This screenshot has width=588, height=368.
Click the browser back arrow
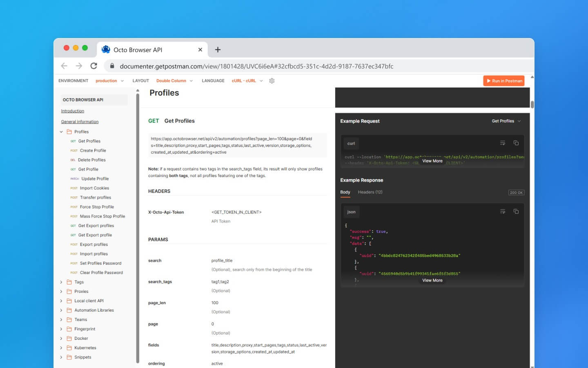pyautogui.click(x=64, y=66)
